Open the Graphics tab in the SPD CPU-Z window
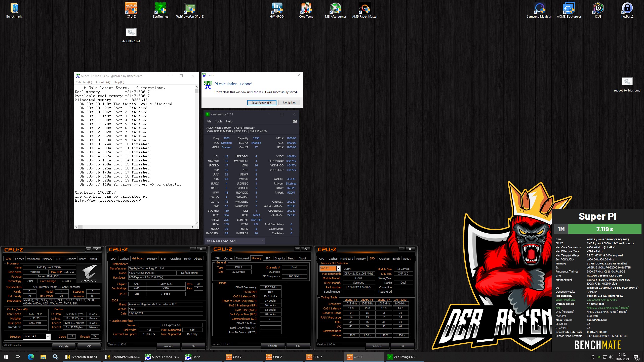Viewport: 644px width, 362px height. 384,258
